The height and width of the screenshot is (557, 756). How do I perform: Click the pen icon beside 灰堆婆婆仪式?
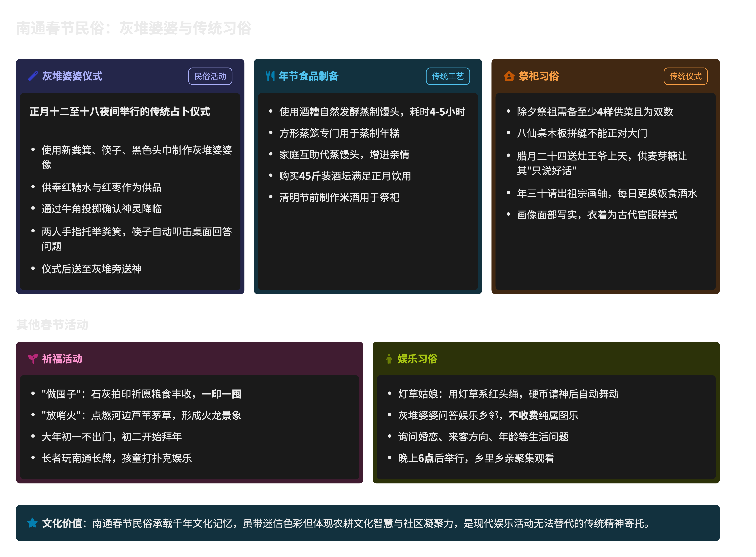coord(33,76)
